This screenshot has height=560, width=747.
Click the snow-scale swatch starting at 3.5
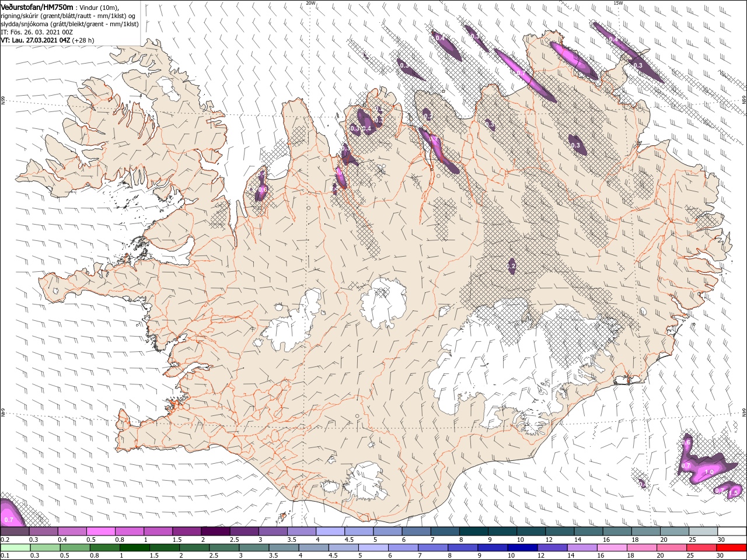click(x=302, y=531)
